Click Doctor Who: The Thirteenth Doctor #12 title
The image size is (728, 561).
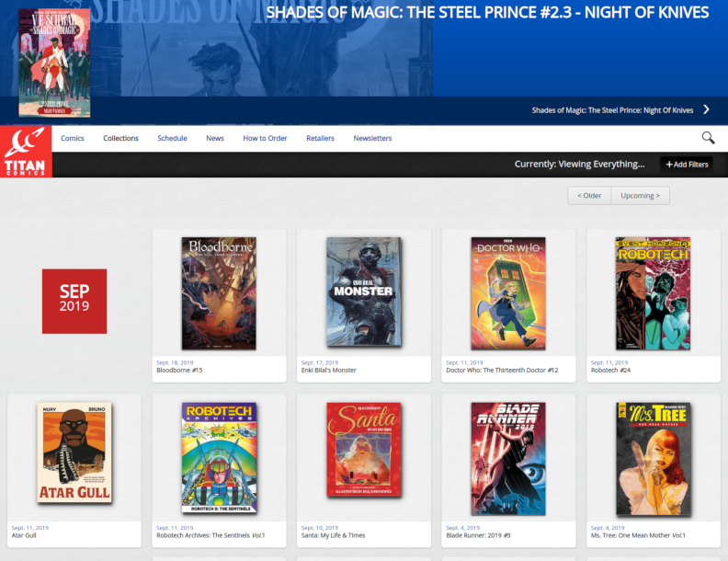(x=502, y=370)
